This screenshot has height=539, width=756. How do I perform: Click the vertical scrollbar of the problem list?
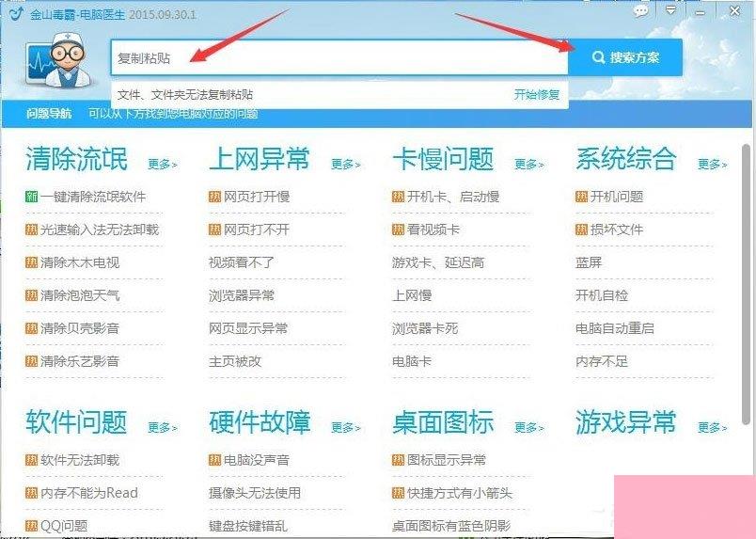[746, 285]
